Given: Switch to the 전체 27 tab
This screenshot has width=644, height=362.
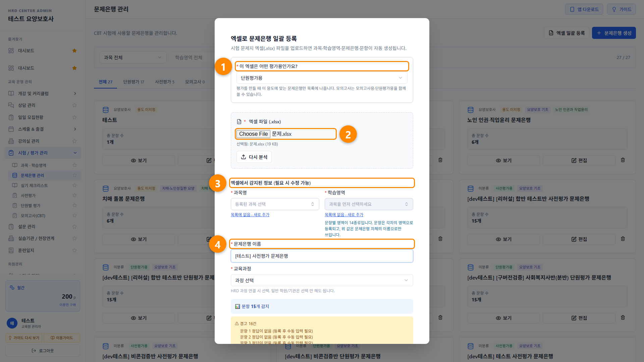Looking at the screenshot, I should pyautogui.click(x=105, y=82).
